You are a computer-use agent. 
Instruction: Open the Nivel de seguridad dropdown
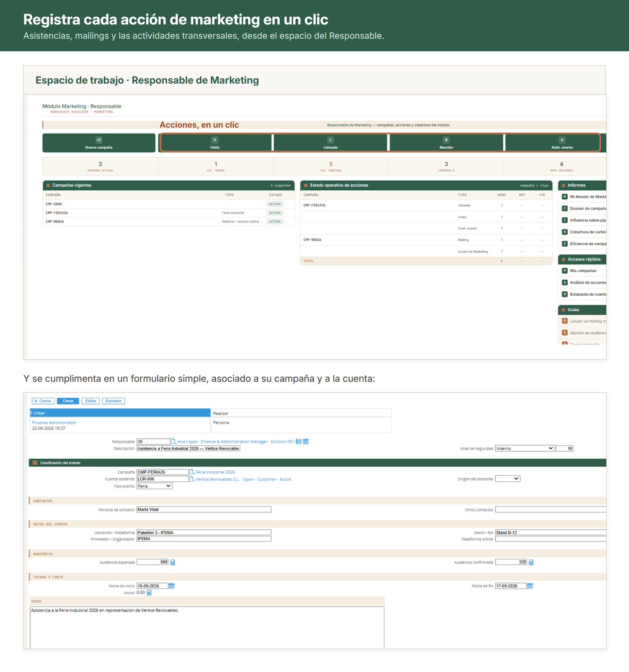(x=525, y=449)
